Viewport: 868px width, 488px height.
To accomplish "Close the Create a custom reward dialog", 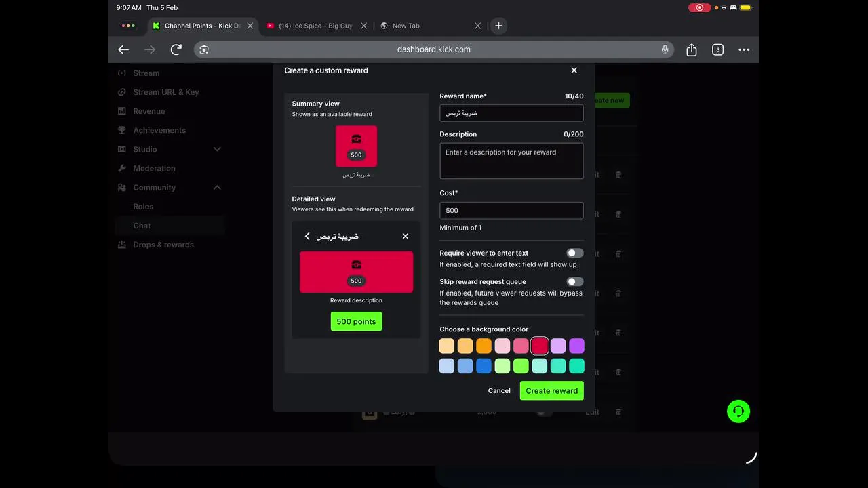I will tap(574, 70).
